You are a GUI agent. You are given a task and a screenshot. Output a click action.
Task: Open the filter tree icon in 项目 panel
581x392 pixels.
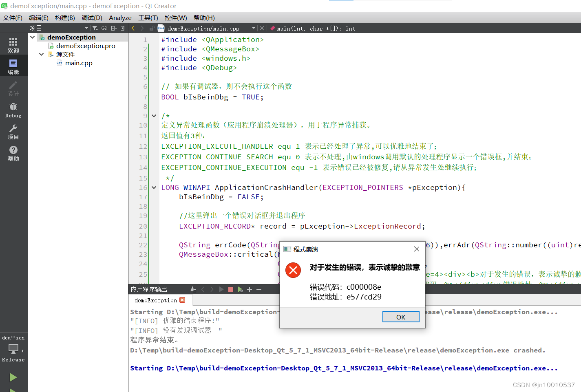pos(95,28)
